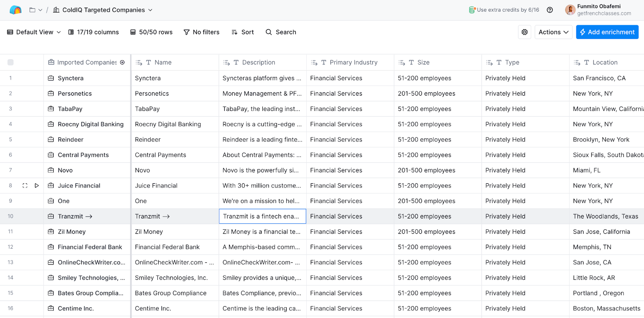This screenshot has width=644, height=318.
Task: Click the Add enrichment button
Action: pyautogui.click(x=607, y=32)
